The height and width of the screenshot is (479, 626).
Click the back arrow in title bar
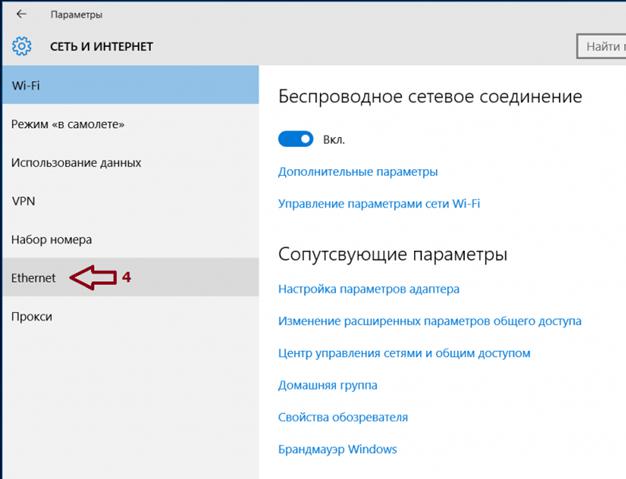coord(22,15)
